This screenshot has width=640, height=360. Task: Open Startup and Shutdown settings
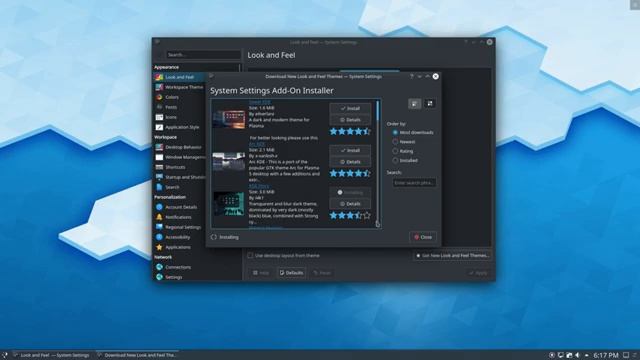tap(180, 177)
